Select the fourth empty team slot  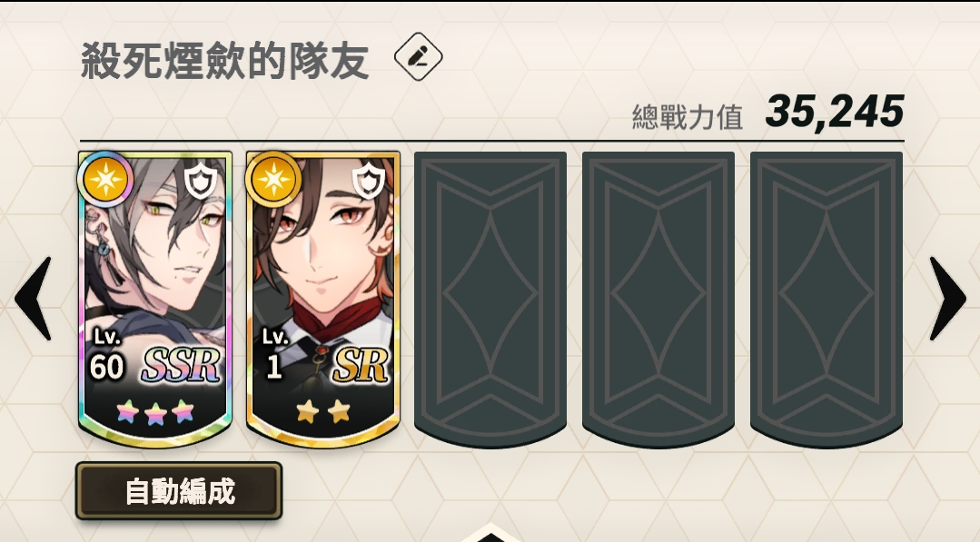pyautogui.click(x=658, y=299)
